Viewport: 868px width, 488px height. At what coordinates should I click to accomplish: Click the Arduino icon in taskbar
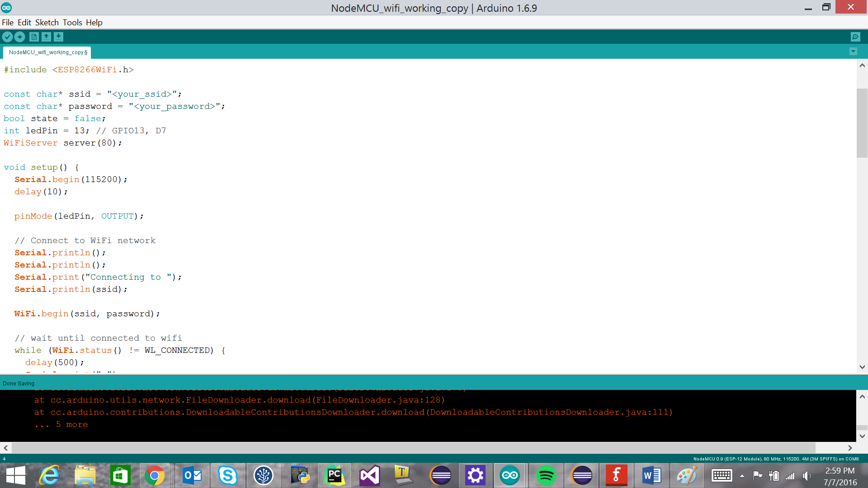click(x=509, y=475)
